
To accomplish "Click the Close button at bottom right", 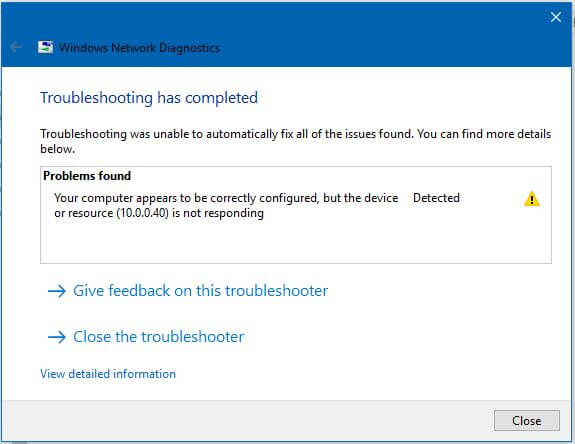I will (527, 421).
